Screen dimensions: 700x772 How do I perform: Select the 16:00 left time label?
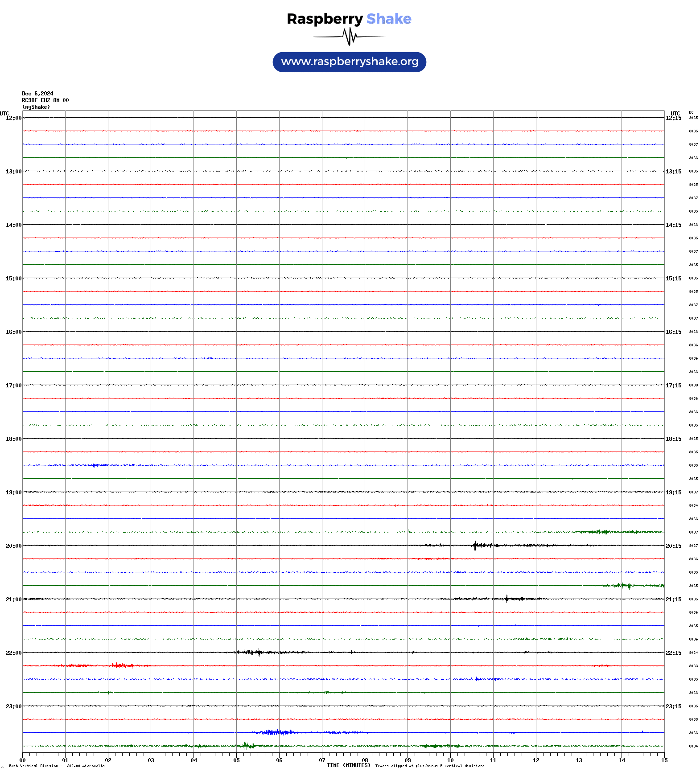(13, 332)
